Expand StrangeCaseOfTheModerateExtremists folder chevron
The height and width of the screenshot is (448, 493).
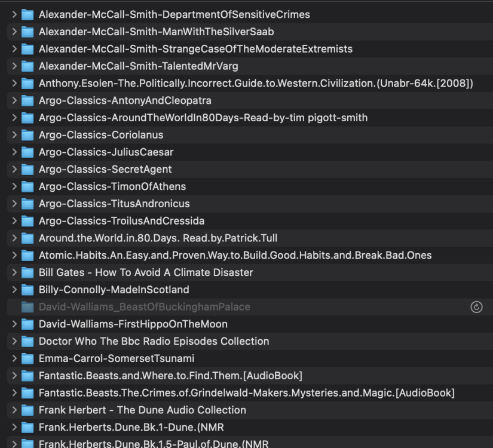(14, 49)
